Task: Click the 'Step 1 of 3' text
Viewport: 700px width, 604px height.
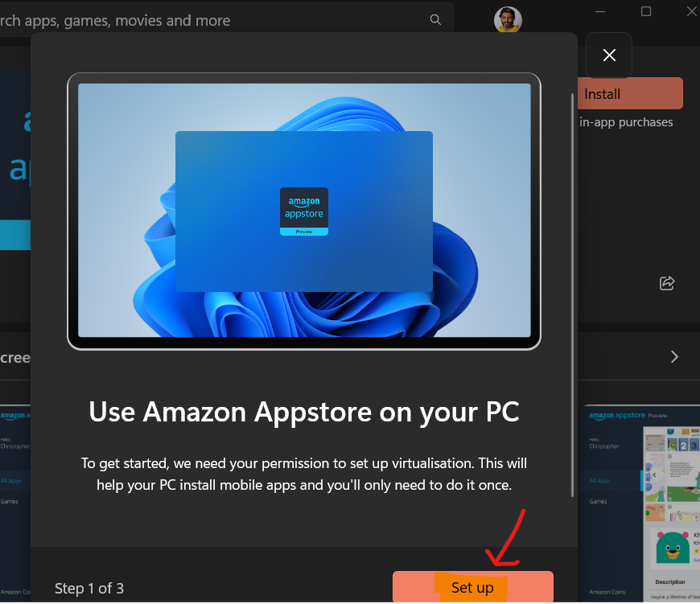Action: click(89, 589)
